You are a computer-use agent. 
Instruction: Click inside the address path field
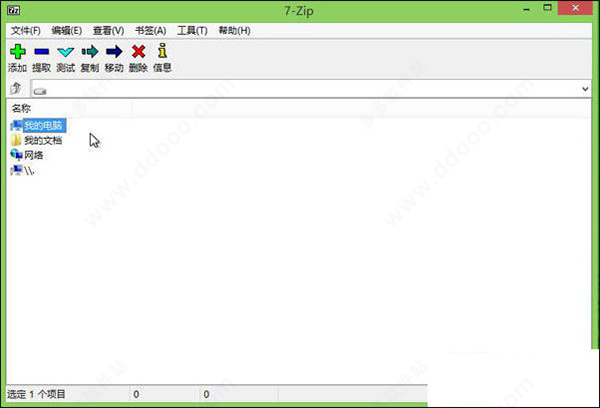(311, 89)
